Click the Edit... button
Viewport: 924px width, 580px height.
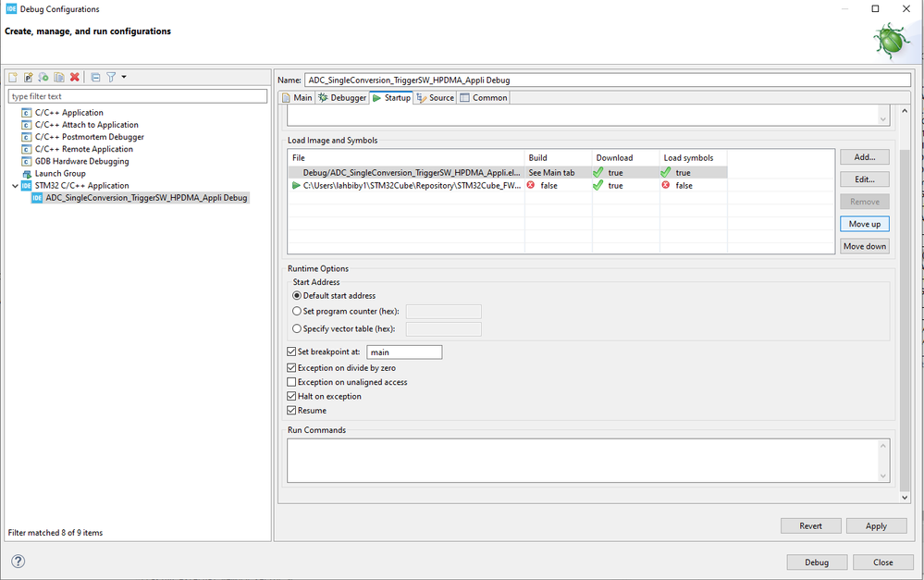tap(865, 179)
